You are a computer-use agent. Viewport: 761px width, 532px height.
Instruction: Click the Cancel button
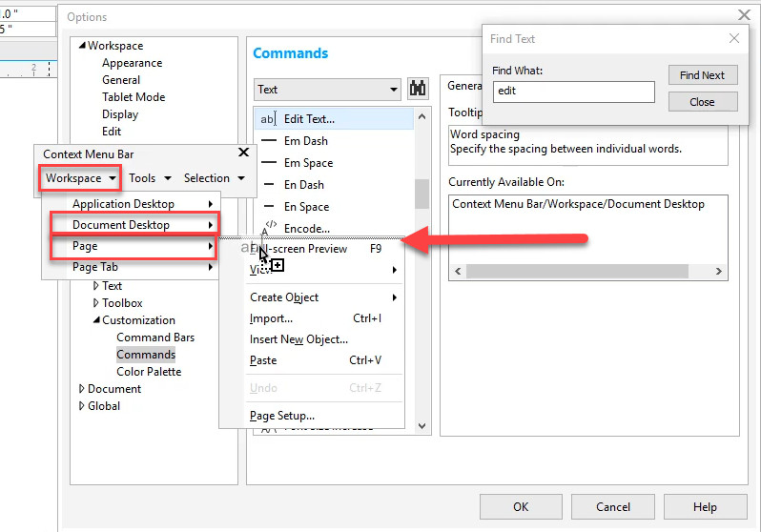[x=613, y=507]
